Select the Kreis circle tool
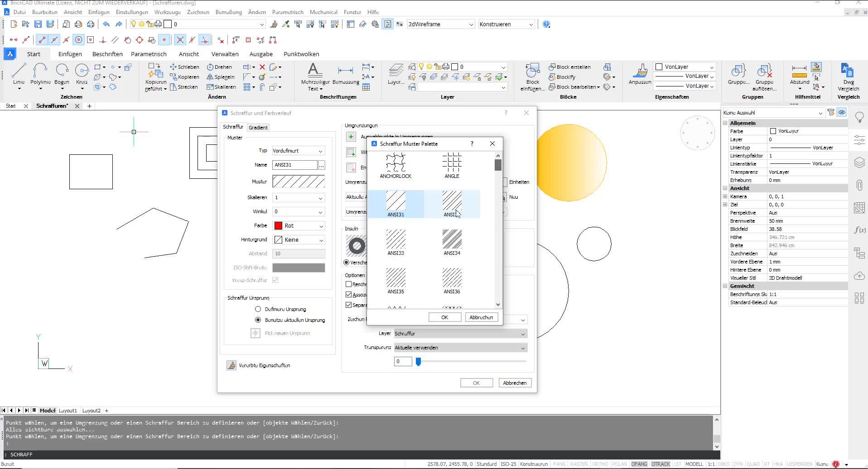 click(x=82, y=75)
